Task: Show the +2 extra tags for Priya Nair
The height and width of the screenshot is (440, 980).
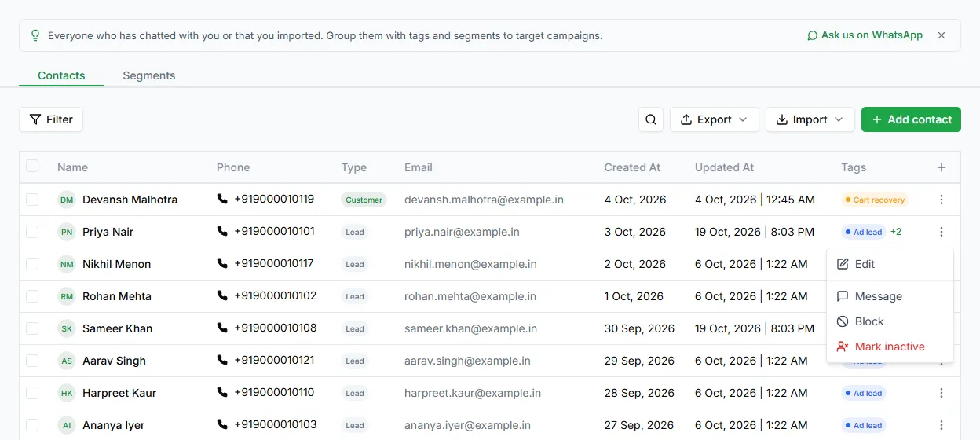Action: pyautogui.click(x=896, y=232)
